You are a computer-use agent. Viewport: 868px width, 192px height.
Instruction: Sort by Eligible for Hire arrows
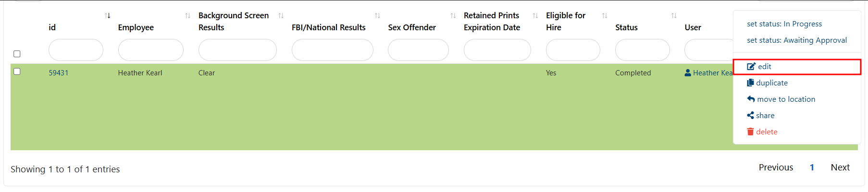coord(605,16)
